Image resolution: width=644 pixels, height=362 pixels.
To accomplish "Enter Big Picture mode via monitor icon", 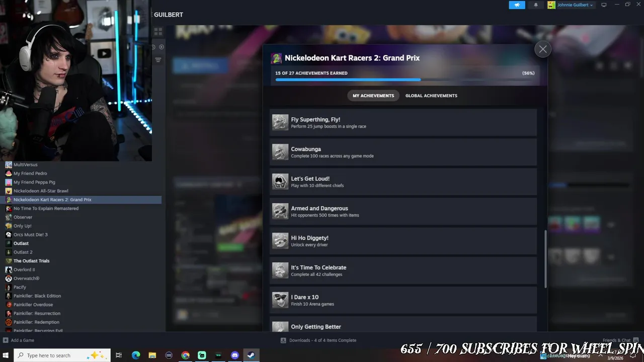I will (604, 5).
